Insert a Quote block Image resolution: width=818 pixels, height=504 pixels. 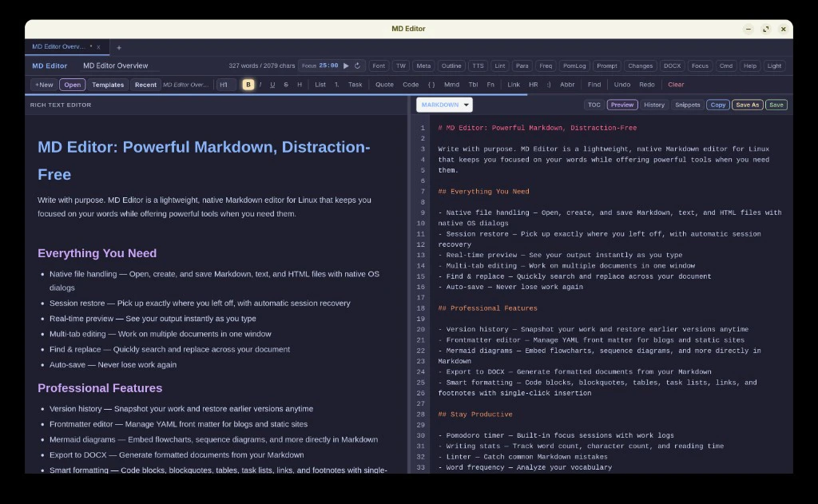pos(384,85)
